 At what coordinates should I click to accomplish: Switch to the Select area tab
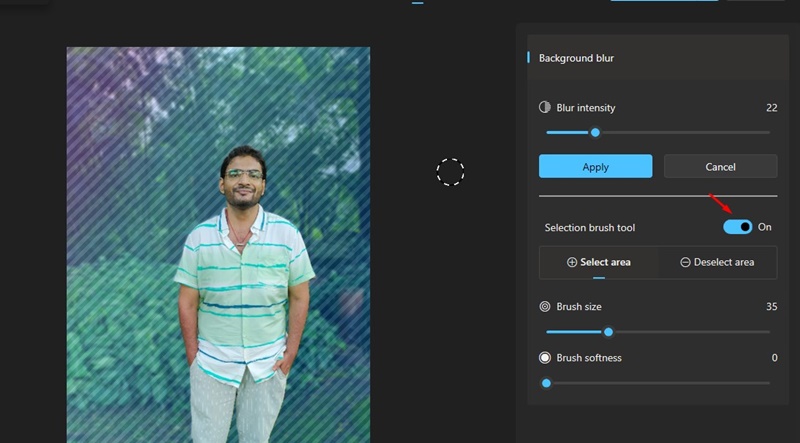[x=598, y=262]
